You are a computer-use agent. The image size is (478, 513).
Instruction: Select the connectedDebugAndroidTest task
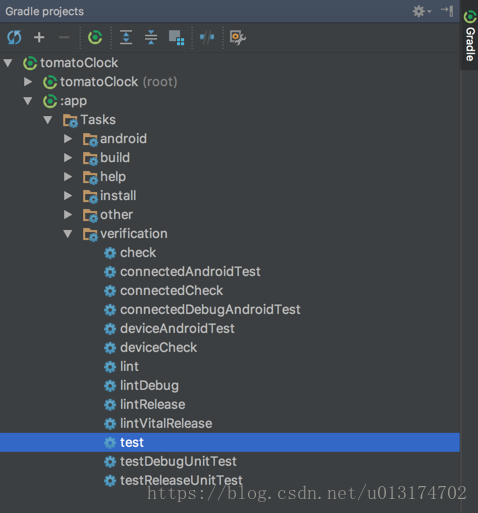210,310
